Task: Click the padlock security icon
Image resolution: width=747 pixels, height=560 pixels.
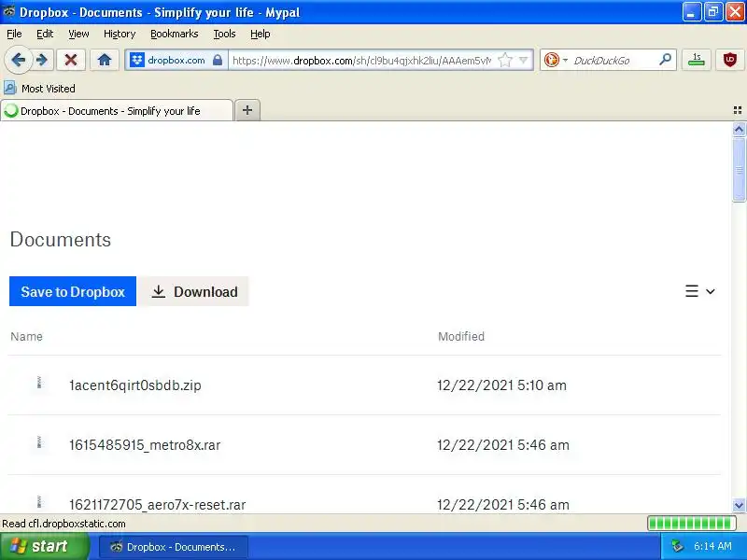Action: click(218, 60)
